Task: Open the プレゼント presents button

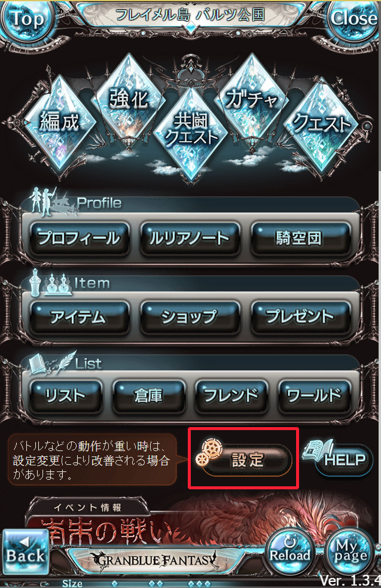Action: tap(301, 317)
